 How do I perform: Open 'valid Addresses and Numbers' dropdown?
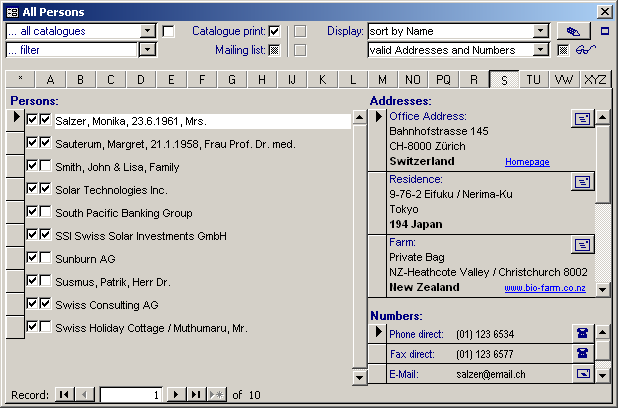[541, 50]
